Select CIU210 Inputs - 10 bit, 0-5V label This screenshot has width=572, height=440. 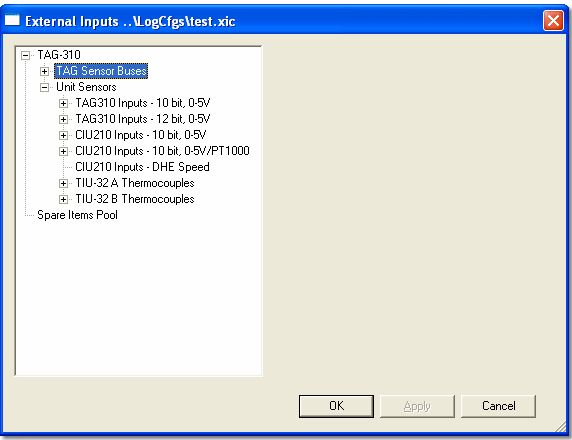[140, 135]
